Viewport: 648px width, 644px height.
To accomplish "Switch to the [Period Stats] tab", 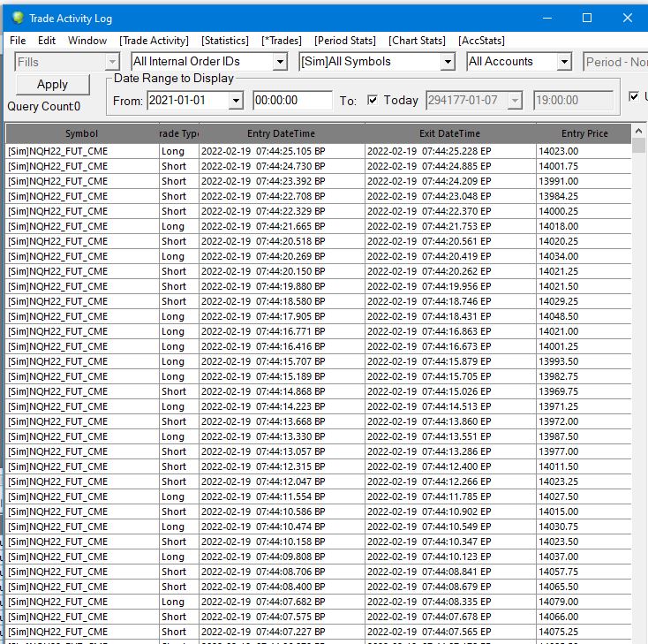I will [344, 41].
